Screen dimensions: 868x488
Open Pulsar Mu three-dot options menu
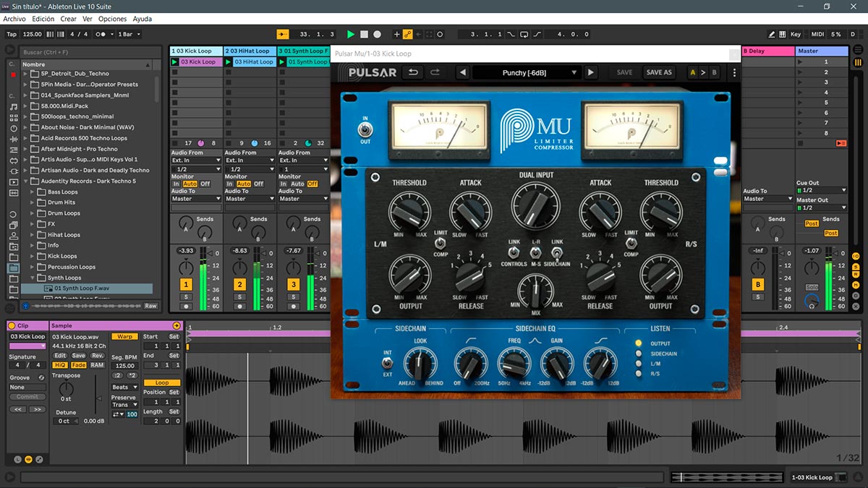coord(734,72)
